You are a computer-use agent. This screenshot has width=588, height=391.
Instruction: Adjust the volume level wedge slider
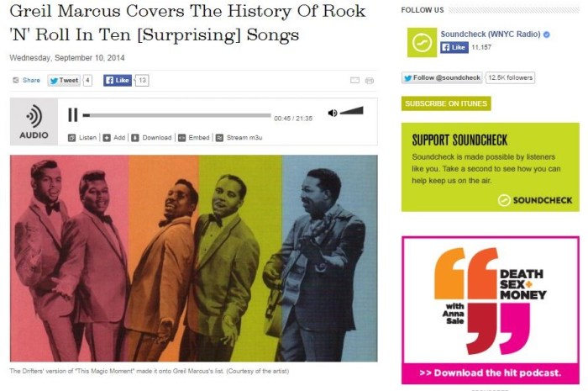(352, 111)
